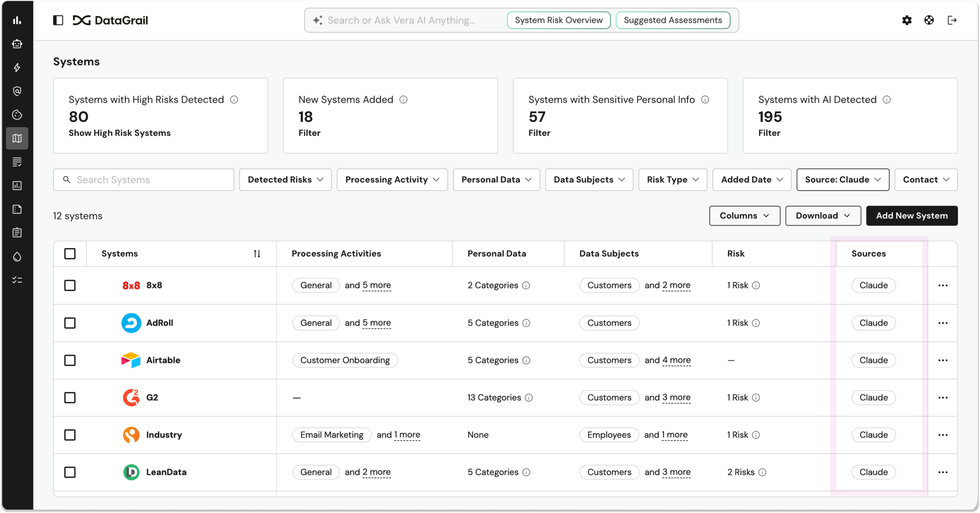Open the reports chart sidebar icon
Viewport: 980px width, 513px height.
click(17, 186)
